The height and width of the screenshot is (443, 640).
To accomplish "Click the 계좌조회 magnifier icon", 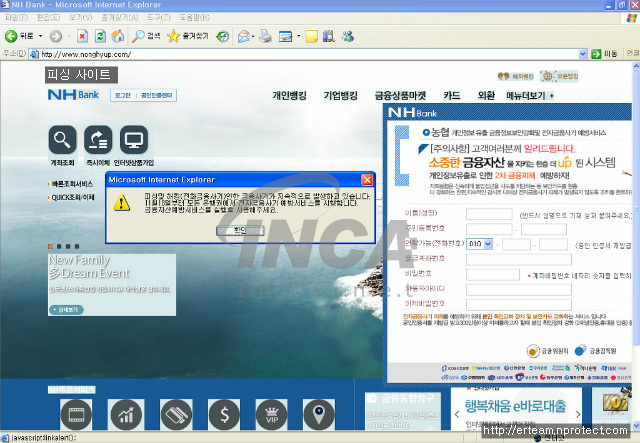I will coord(62,140).
